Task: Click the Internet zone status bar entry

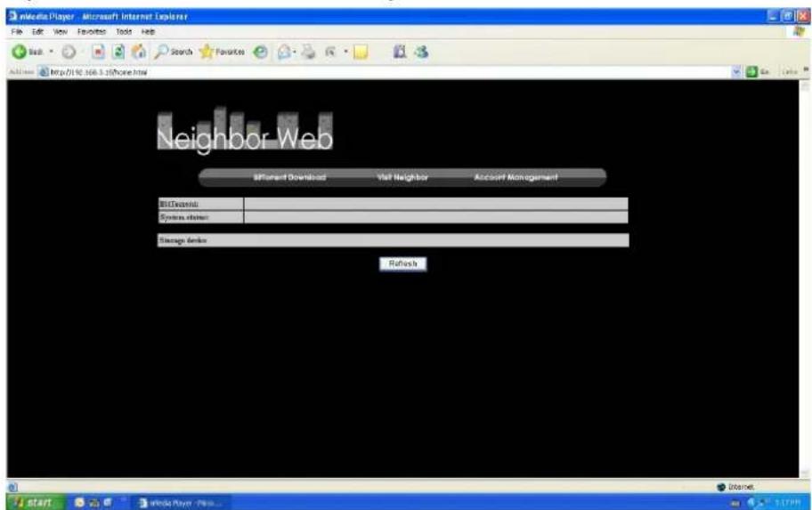Action: coord(735,487)
